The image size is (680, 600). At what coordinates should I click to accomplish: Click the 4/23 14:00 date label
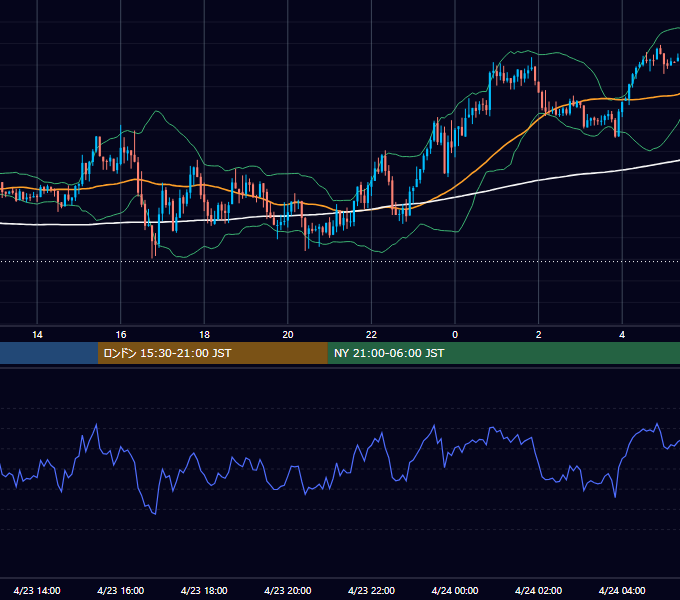tap(37, 590)
